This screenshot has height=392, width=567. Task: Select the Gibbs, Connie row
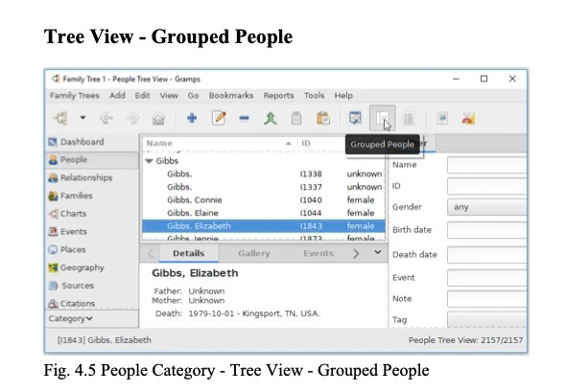point(263,199)
